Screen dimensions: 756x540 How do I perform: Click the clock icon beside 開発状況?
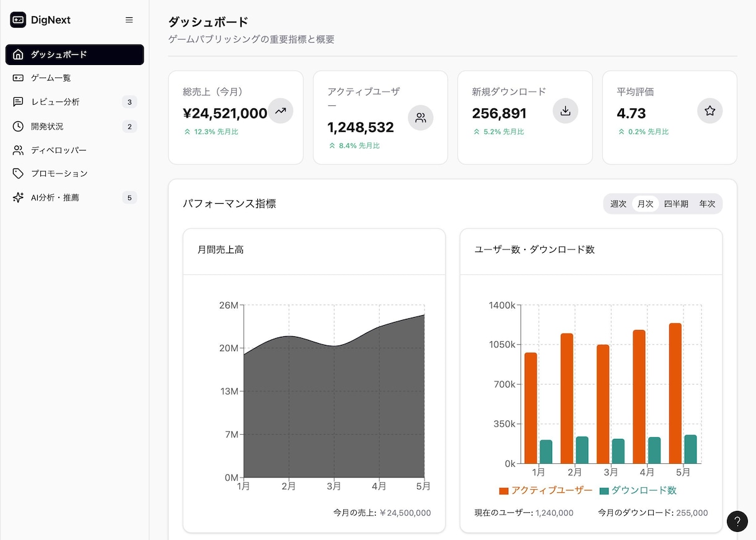click(18, 126)
